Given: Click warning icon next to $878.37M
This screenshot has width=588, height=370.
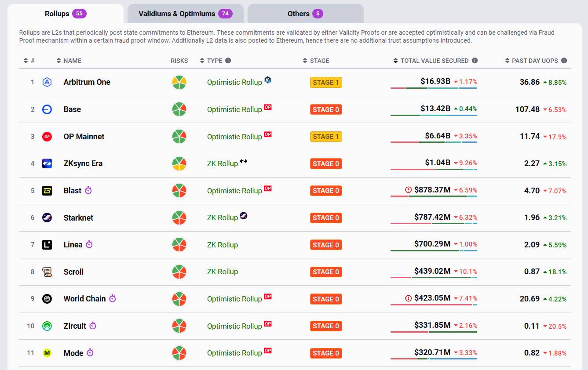Looking at the screenshot, I should (408, 190).
